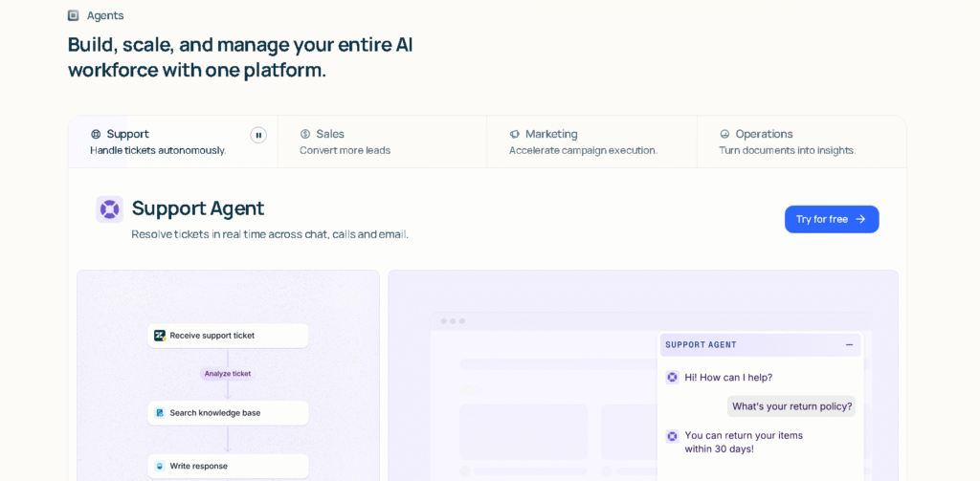Screen dimensions: 980x481
Task: Click the Receive support ticket icon
Action: (160, 336)
